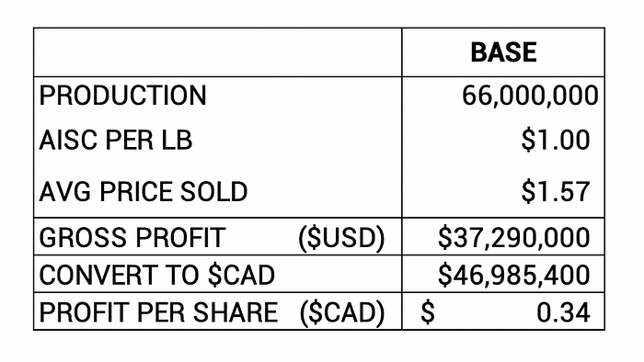Select the $37,290,000 gross profit value
The height and width of the screenshot is (362, 644).
point(513,237)
